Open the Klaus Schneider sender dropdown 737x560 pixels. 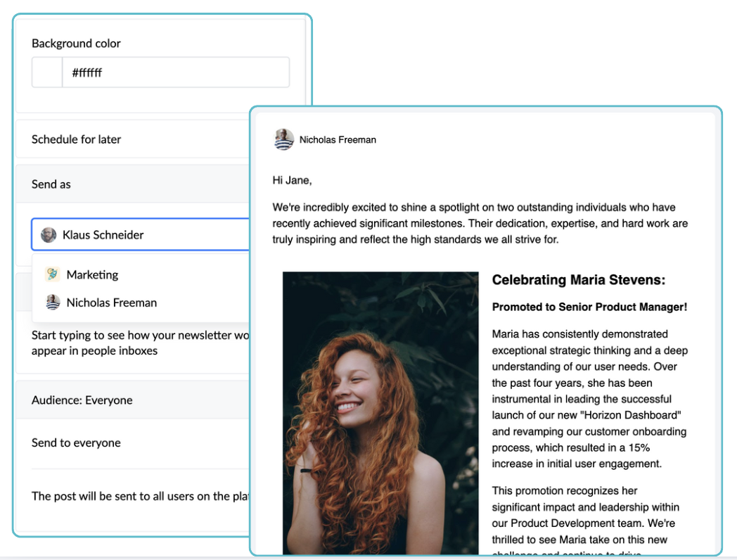[x=140, y=235]
